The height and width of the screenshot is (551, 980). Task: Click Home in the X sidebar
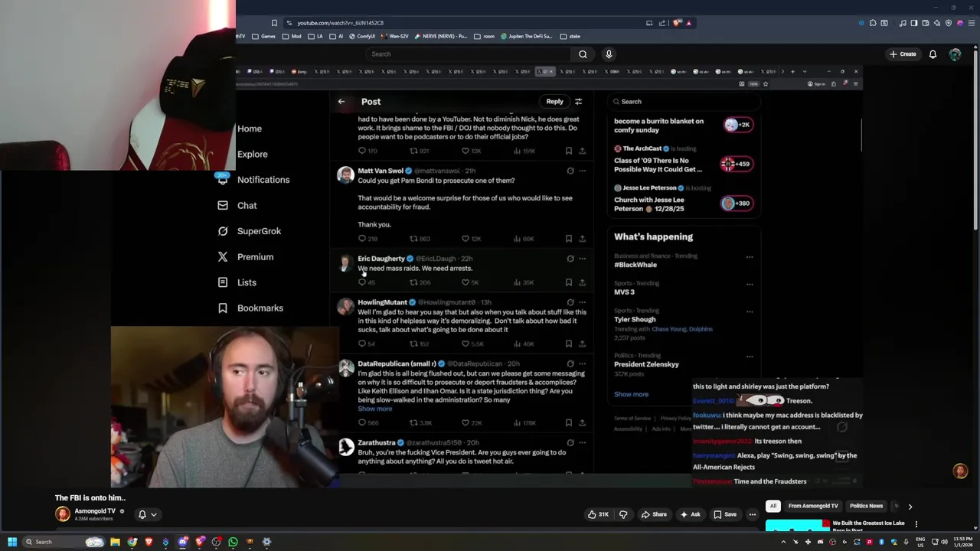(250, 129)
